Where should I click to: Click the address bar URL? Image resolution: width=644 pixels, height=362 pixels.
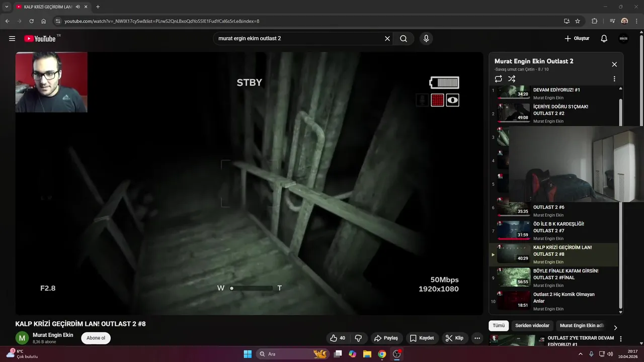162,21
